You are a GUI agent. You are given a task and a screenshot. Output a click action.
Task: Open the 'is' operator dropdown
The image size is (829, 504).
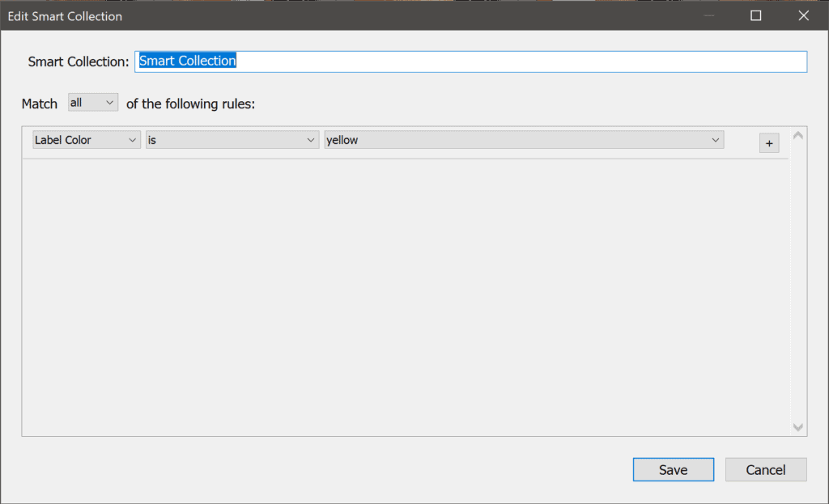[x=232, y=140]
